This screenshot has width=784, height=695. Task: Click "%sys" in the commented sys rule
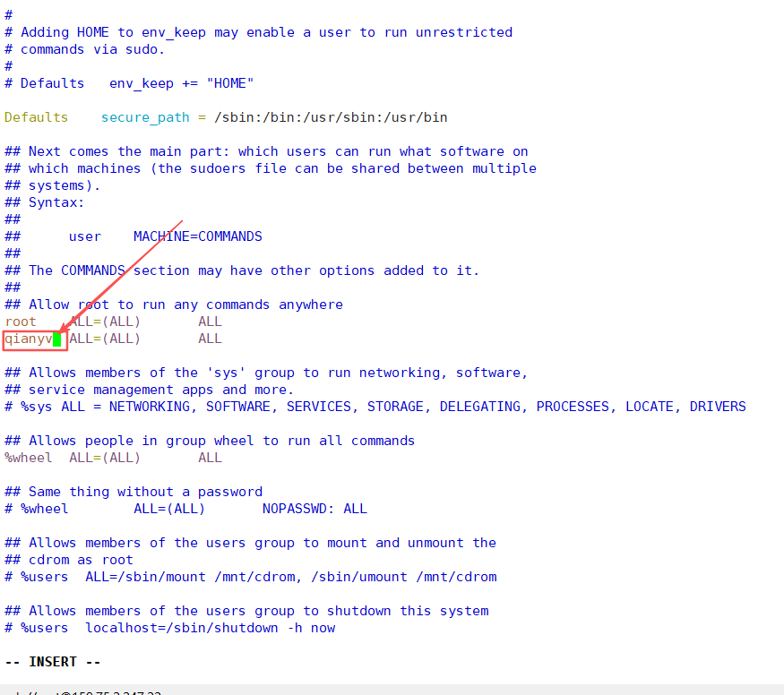click(x=37, y=408)
